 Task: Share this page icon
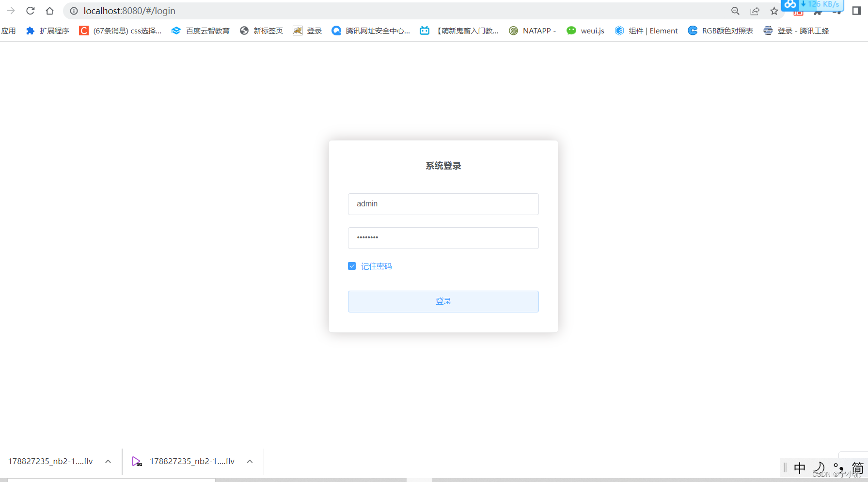[x=755, y=11]
